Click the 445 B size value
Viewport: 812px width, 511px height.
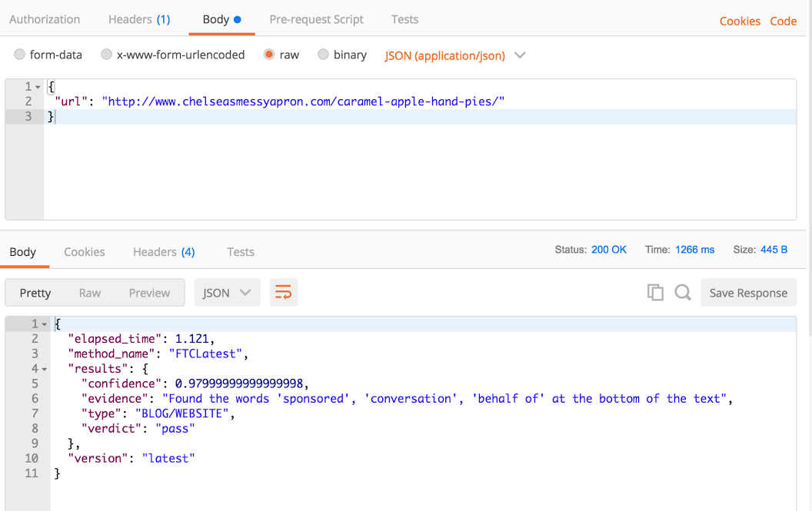click(774, 250)
